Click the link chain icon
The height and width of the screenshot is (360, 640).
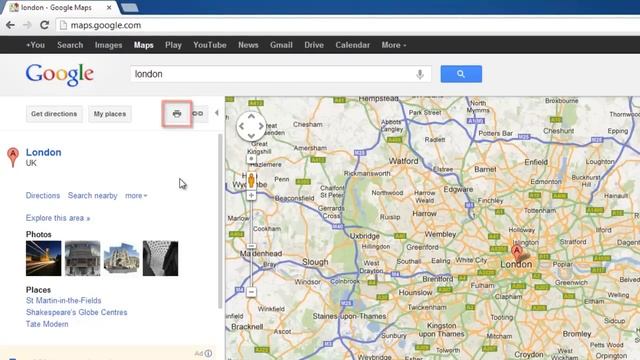point(198,113)
